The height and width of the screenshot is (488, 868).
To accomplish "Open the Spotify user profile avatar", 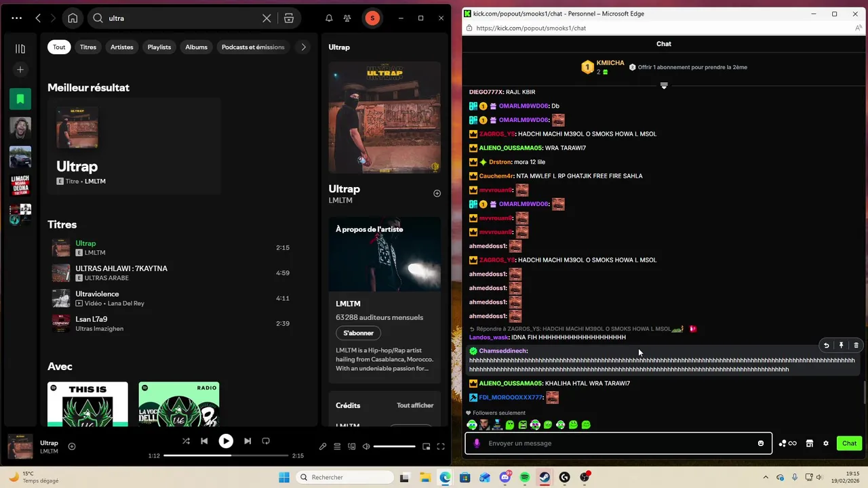I will click(x=372, y=18).
